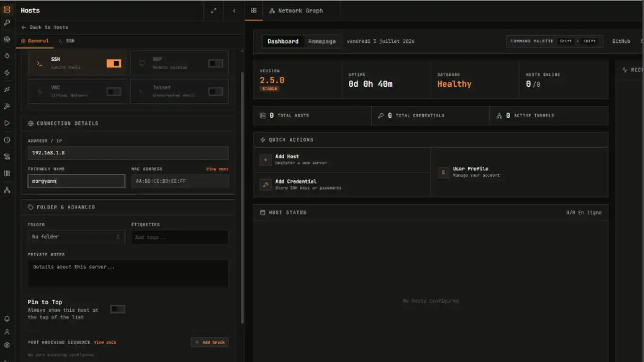
Task: Open the clock history sidebar icon
Action: [7, 140]
